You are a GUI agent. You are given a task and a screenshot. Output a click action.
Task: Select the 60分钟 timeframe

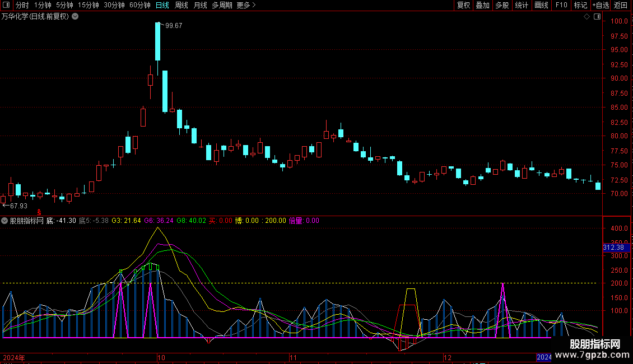coord(139,6)
